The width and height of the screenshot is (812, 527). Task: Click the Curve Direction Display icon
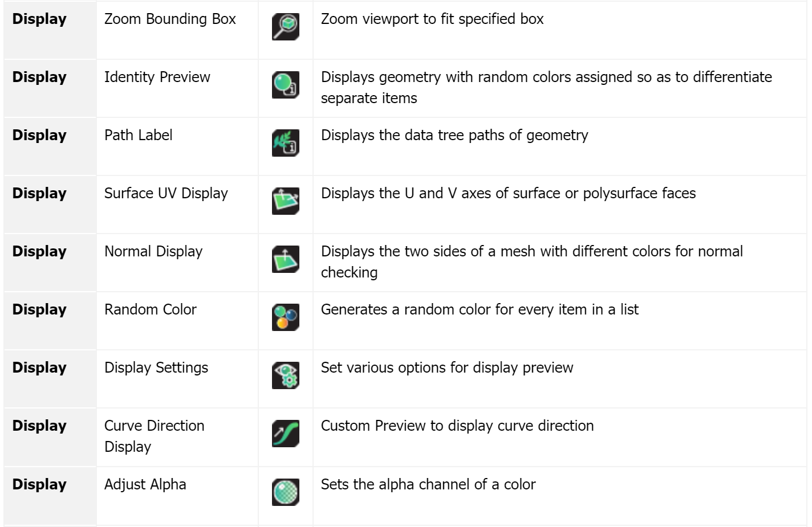[x=286, y=434]
